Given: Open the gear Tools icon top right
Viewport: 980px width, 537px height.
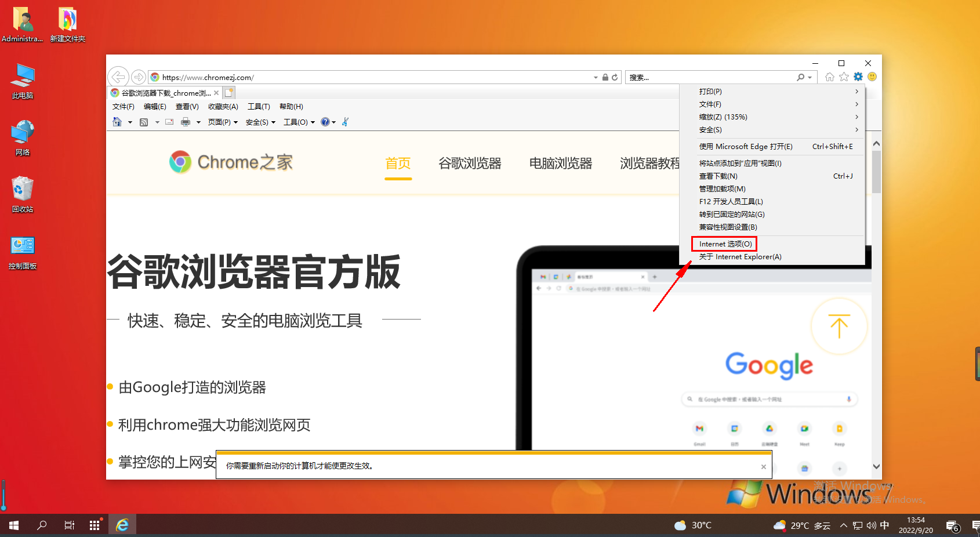Looking at the screenshot, I should [x=858, y=77].
